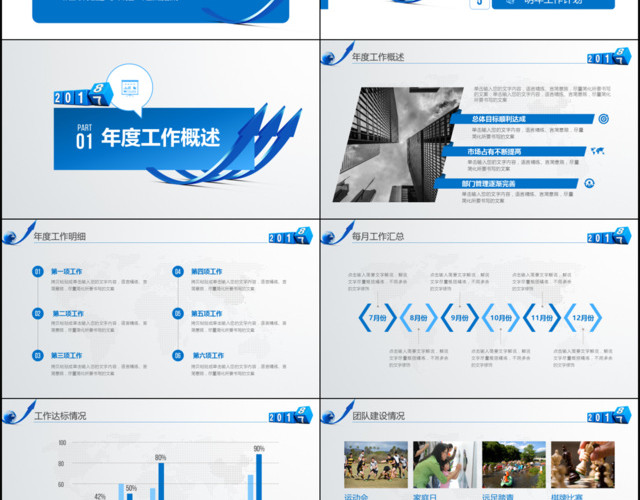Select the 12月份 chevron marker

coord(583,318)
